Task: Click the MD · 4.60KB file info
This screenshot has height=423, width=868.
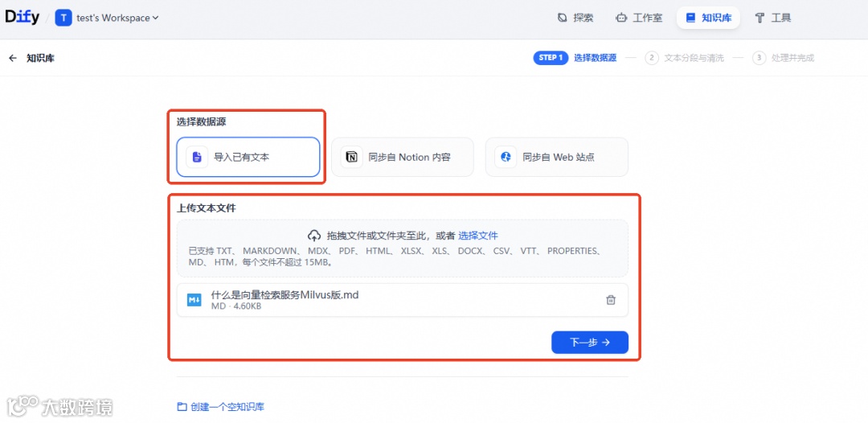Action: (235, 306)
